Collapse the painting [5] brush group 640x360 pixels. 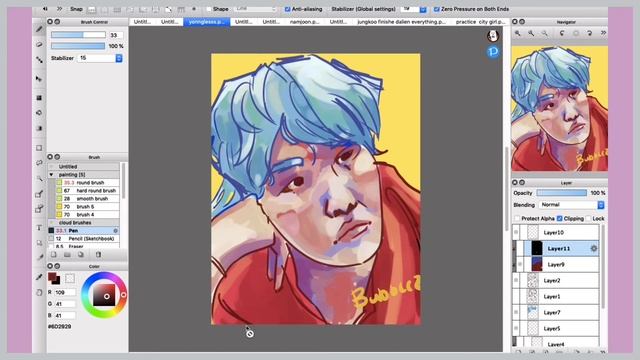coord(52,175)
